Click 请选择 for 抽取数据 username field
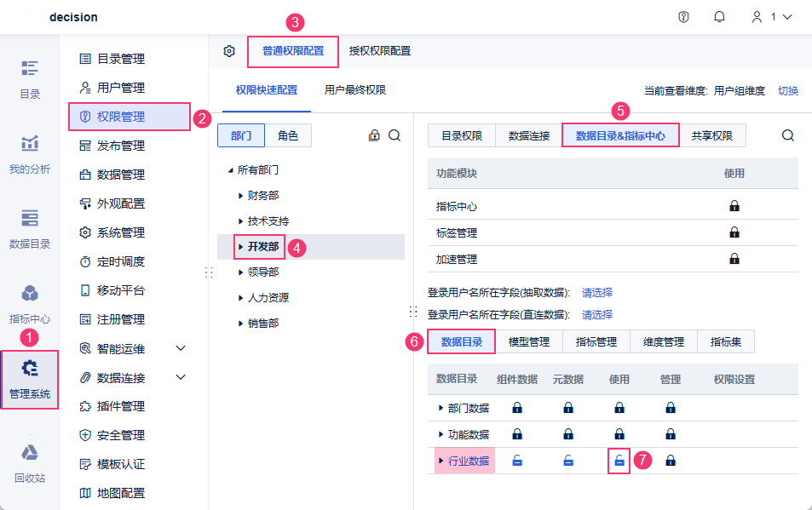Image resolution: width=812 pixels, height=510 pixels. tap(597, 292)
